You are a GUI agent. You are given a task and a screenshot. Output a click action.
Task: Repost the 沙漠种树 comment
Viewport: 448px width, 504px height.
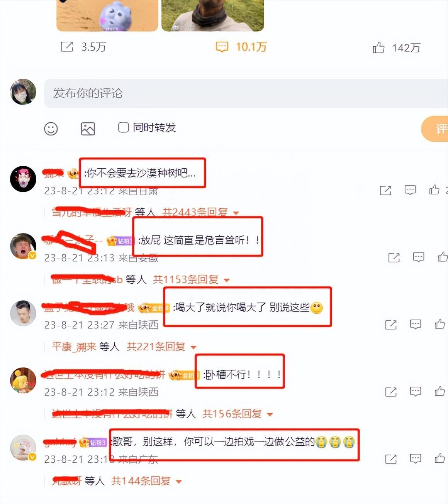[x=385, y=190]
